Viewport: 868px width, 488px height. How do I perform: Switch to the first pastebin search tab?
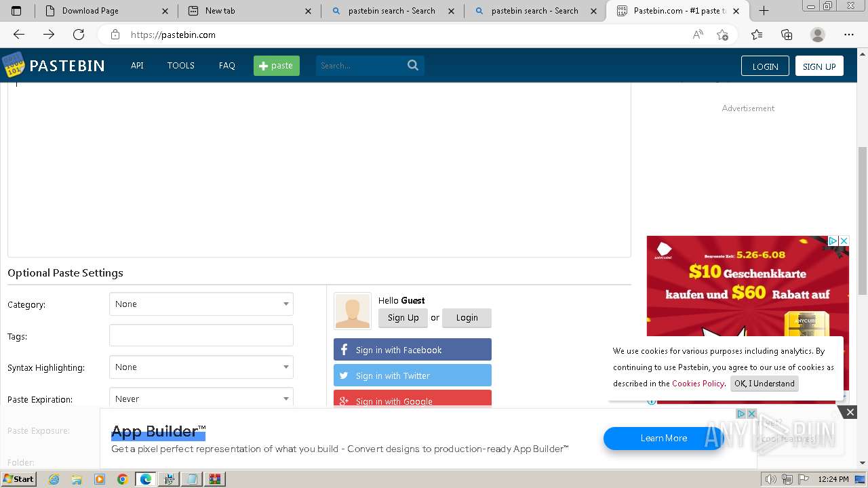[x=392, y=11]
